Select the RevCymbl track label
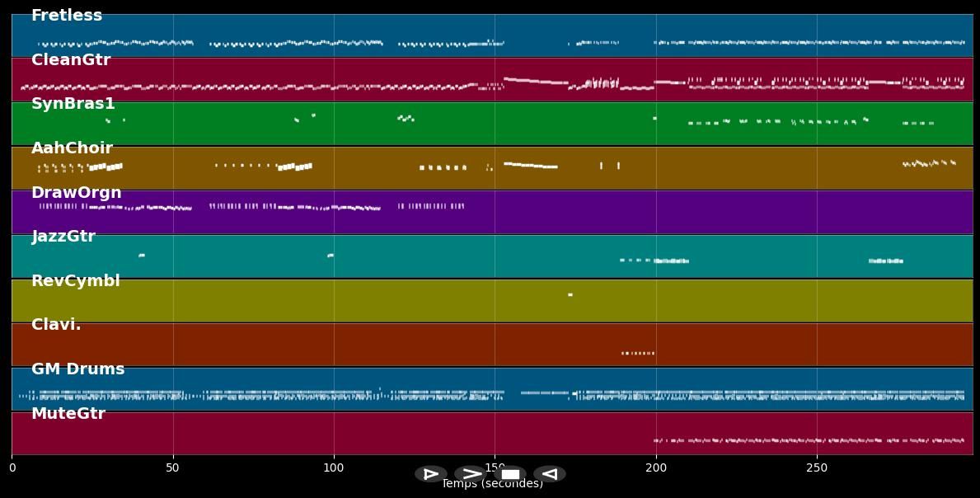The width and height of the screenshot is (980, 498). (x=76, y=281)
